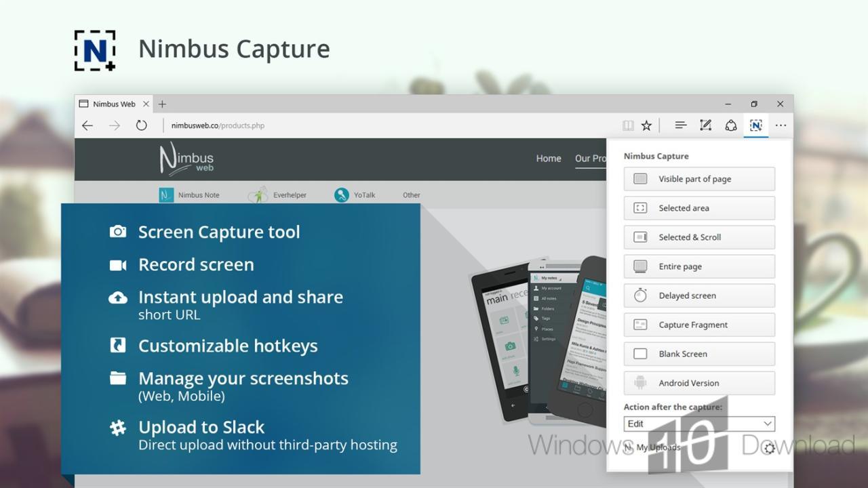
Task: Restore down the browser window
Action: point(754,104)
